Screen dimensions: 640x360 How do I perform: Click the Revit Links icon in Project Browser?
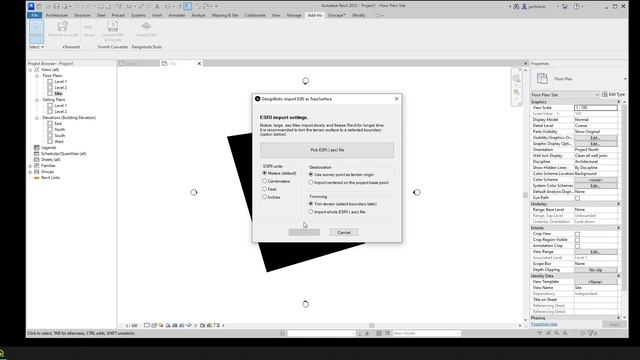click(37, 178)
